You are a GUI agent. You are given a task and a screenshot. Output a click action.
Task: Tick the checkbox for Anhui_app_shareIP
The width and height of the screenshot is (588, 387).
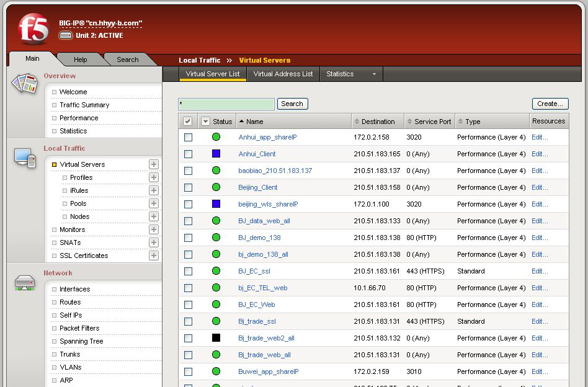click(x=188, y=137)
